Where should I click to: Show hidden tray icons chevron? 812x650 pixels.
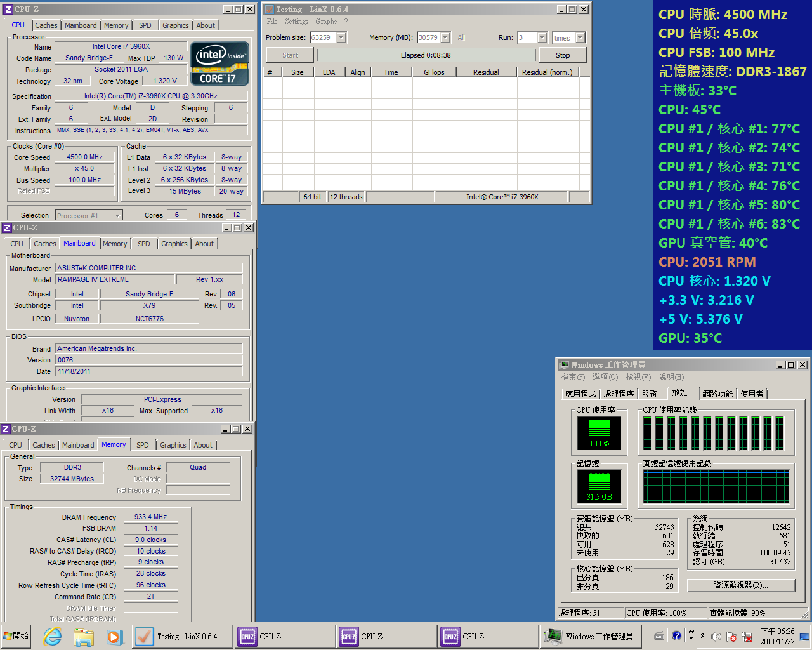click(702, 636)
